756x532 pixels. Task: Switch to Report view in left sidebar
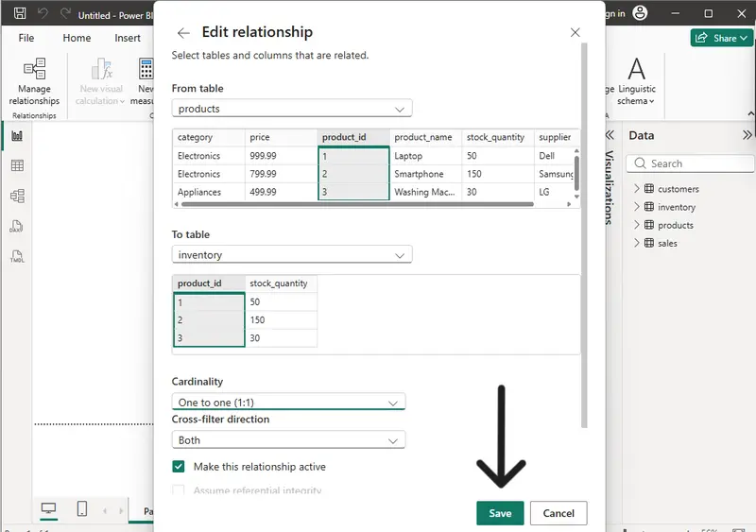[17, 136]
